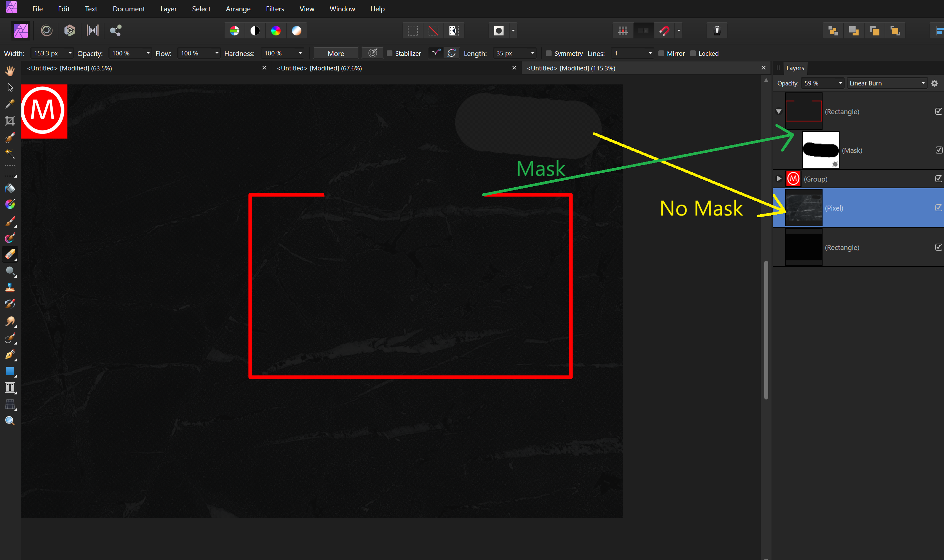Select the Crop tool
This screenshot has height=560, width=944.
click(10, 121)
